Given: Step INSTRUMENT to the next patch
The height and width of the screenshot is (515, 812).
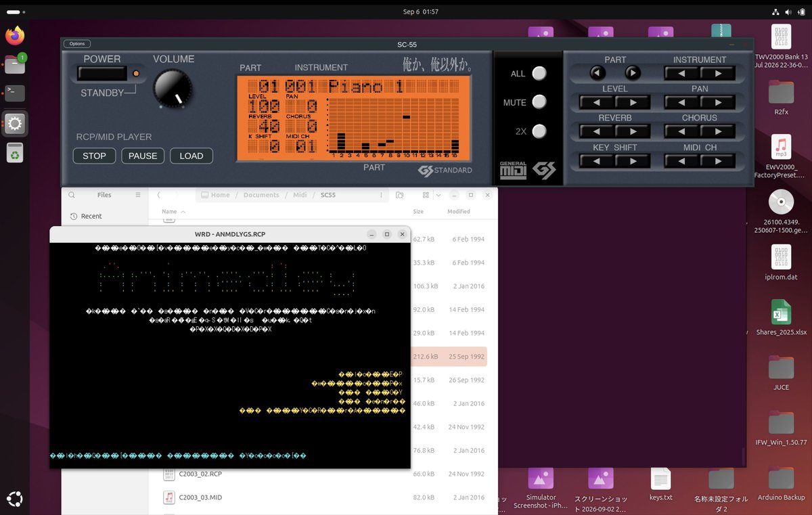Looking at the screenshot, I should coord(717,73).
